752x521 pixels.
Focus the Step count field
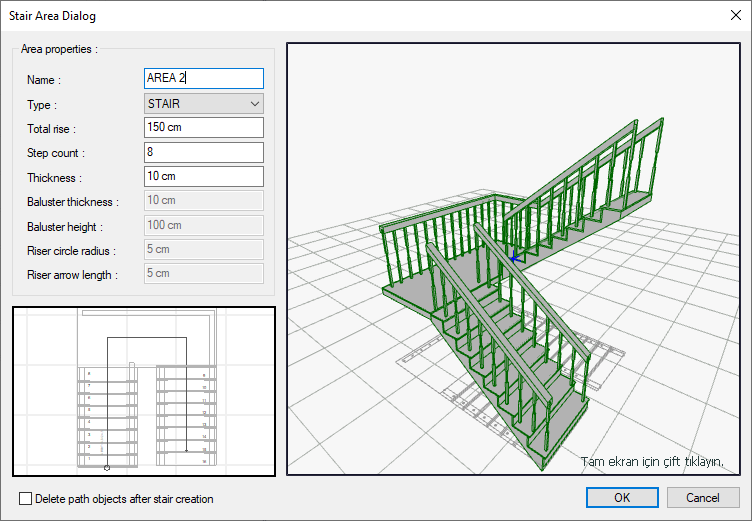[x=204, y=153]
